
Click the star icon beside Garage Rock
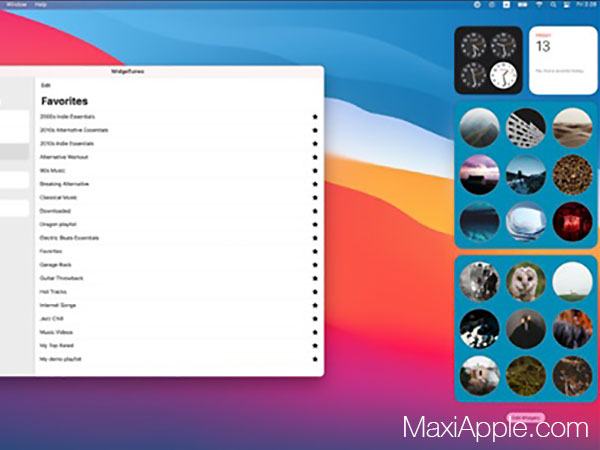(x=315, y=265)
